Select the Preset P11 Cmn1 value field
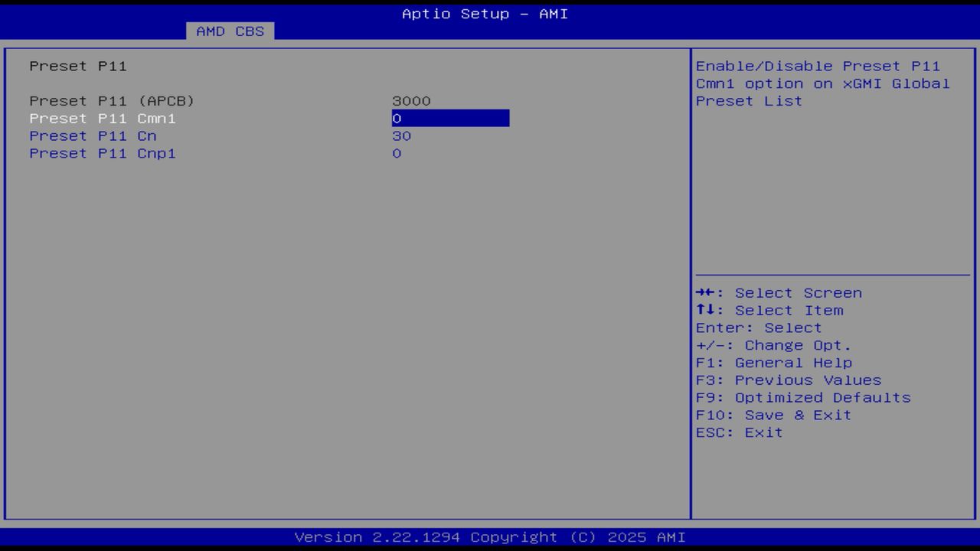980x551 pixels. pyautogui.click(x=450, y=119)
